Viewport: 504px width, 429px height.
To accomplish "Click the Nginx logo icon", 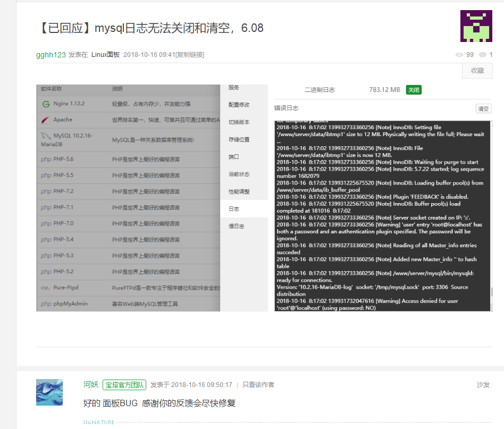I will (46, 104).
